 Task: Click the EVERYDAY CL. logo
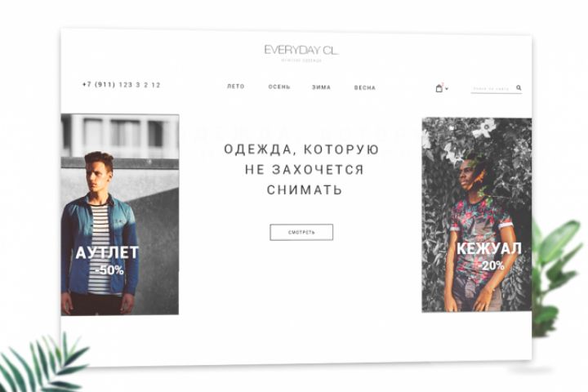point(301,50)
